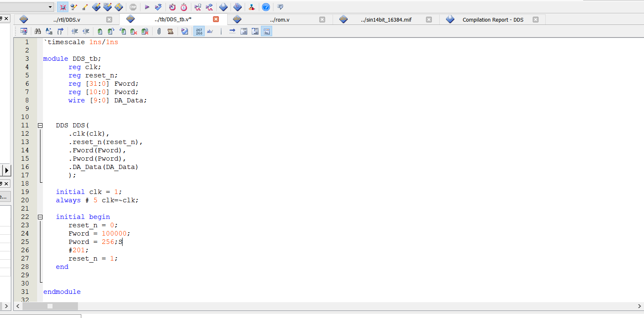Screen dimensions: 644x318
Task: Open Replace with the A-to-B icon
Action: point(49,31)
